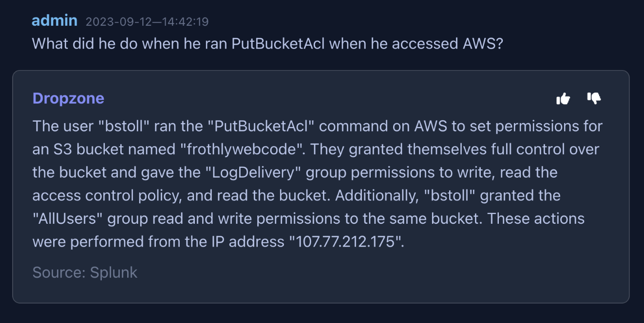Click the thumbs up icon on Dropzone's response
Image resolution: width=644 pixels, height=323 pixels.
tap(563, 99)
